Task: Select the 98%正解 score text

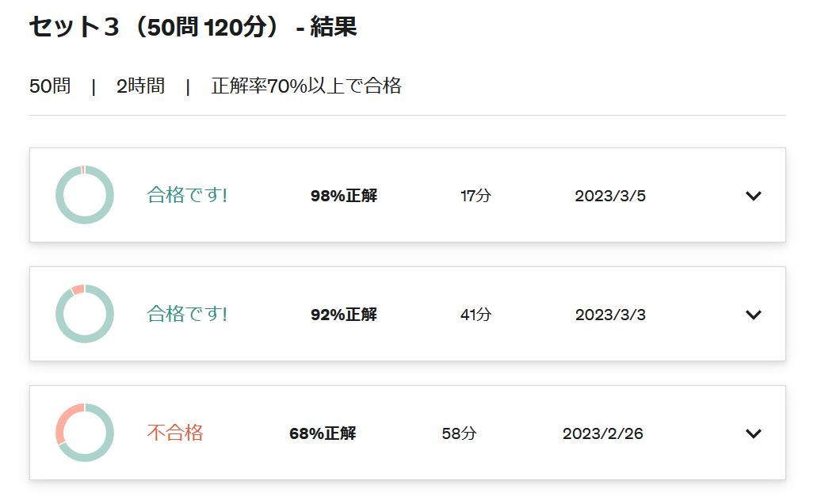Action: 344,196
